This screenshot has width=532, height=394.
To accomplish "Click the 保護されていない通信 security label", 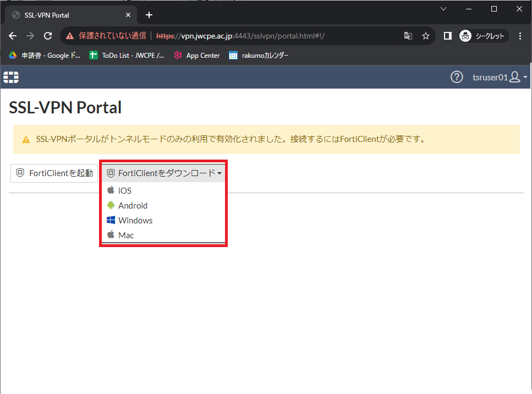I will tap(113, 36).
